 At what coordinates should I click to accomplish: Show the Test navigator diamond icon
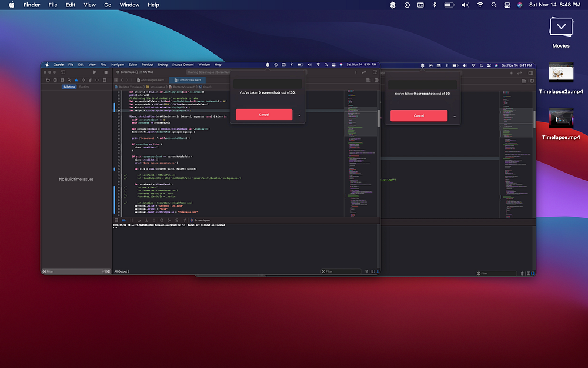[83, 80]
